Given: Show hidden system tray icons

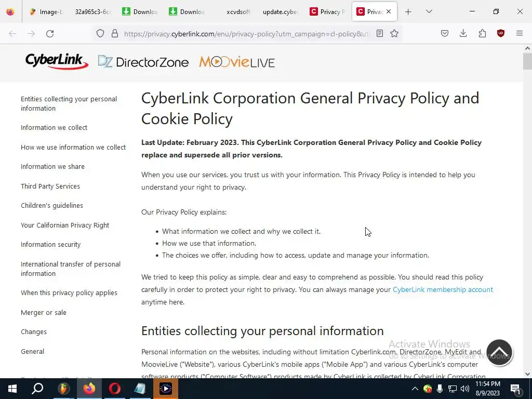Looking at the screenshot, I should [415, 389].
